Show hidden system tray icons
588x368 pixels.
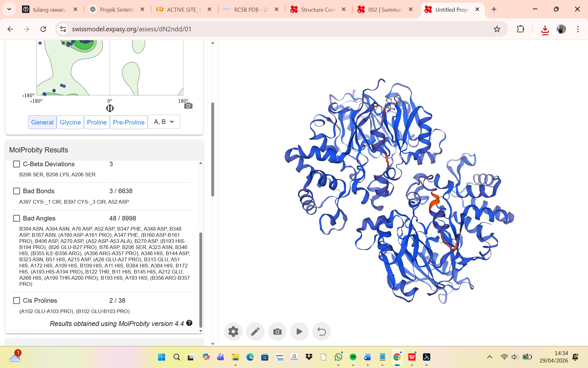[490, 357]
